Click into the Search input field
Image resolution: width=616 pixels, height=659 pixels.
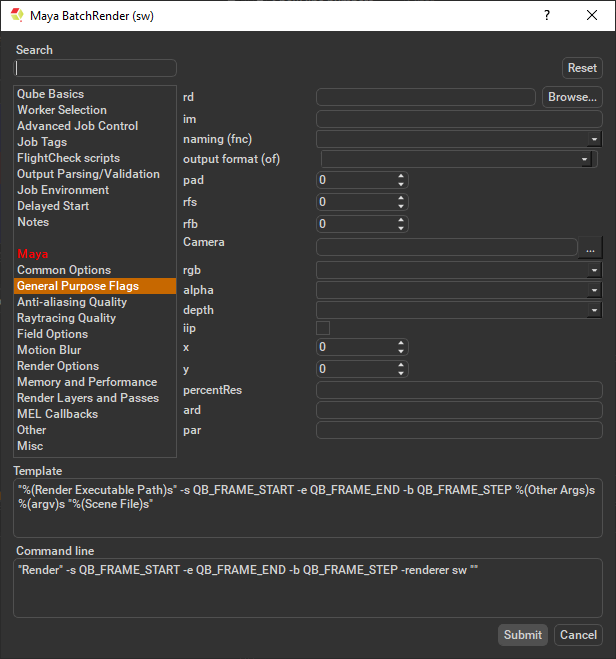[x=96, y=68]
